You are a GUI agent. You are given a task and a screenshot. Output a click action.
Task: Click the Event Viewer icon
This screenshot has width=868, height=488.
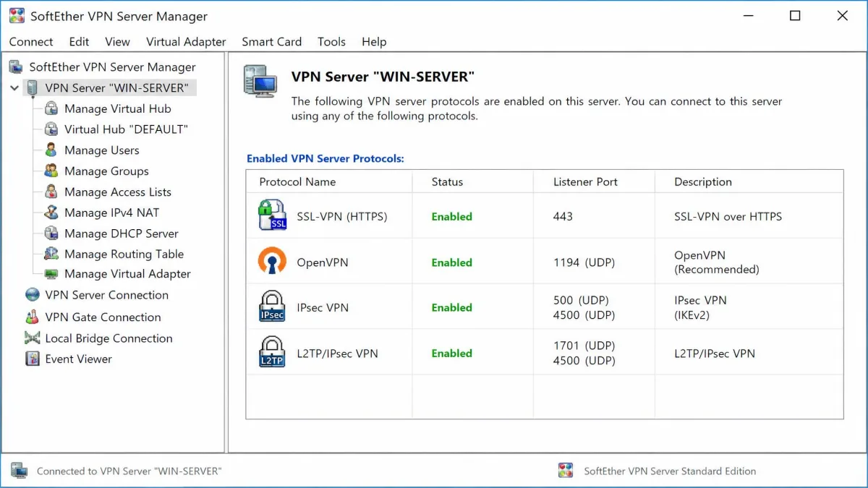click(x=32, y=359)
